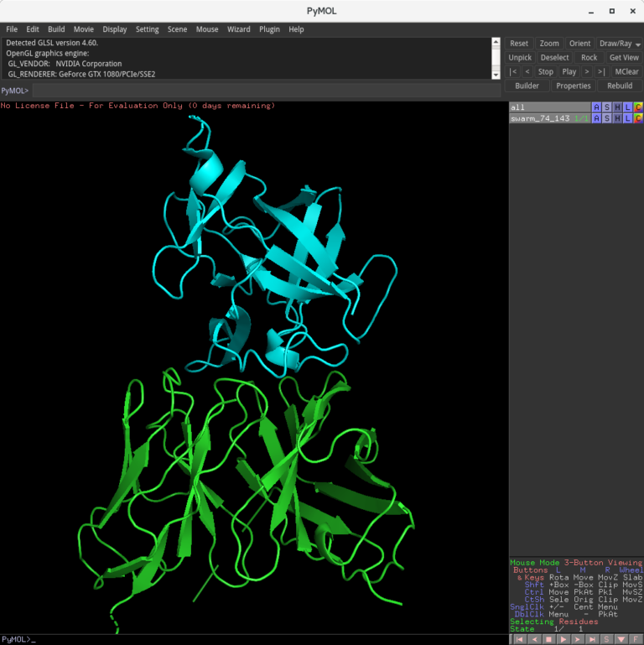Click the rewind-to-first-frame icon in bottom bar
Viewport: 644px width, 645px height.
point(520,639)
